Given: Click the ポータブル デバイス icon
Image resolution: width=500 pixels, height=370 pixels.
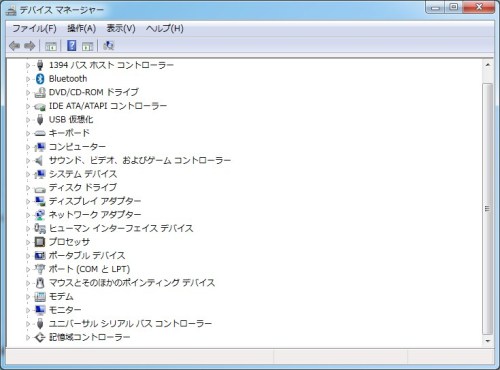Looking at the screenshot, I should point(40,255).
